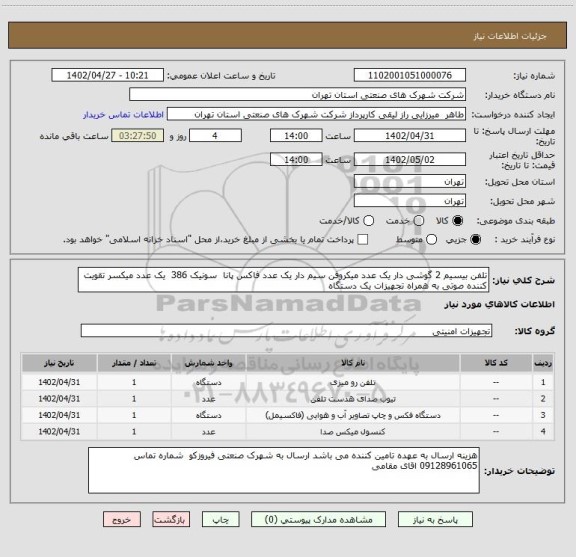Click the کنسول میکس صدا item name
The image size is (576, 557).
[x=353, y=432]
